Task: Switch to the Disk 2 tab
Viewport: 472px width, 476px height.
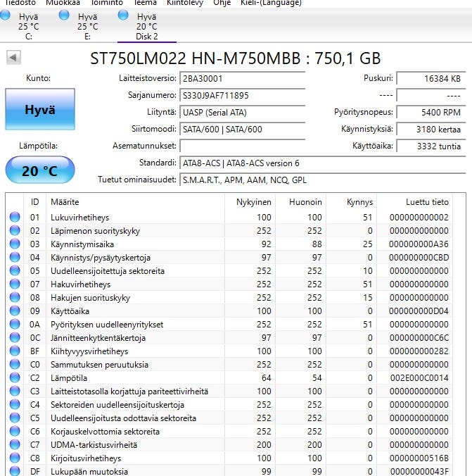Action: pyautogui.click(x=147, y=26)
